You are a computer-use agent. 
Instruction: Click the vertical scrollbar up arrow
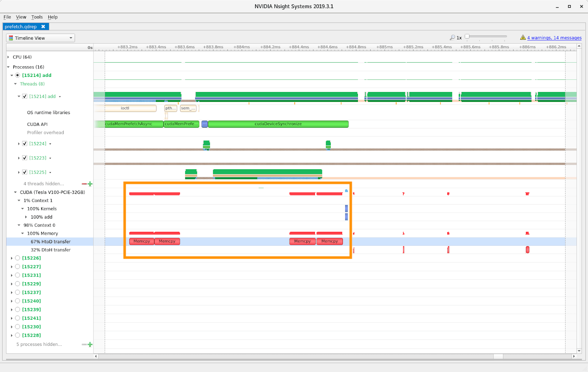[579, 46]
